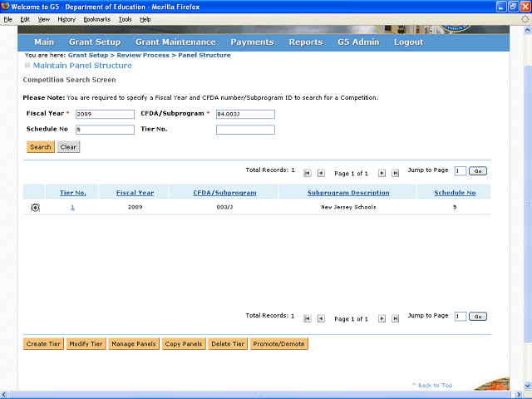Focus the bottom Jump to Page field
This screenshot has height=399, width=532.
460,317
